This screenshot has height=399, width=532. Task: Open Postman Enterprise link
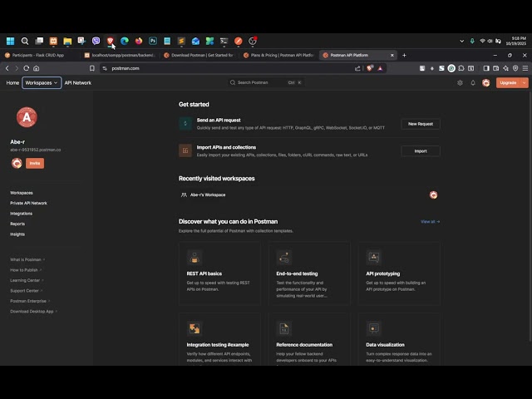click(30, 301)
